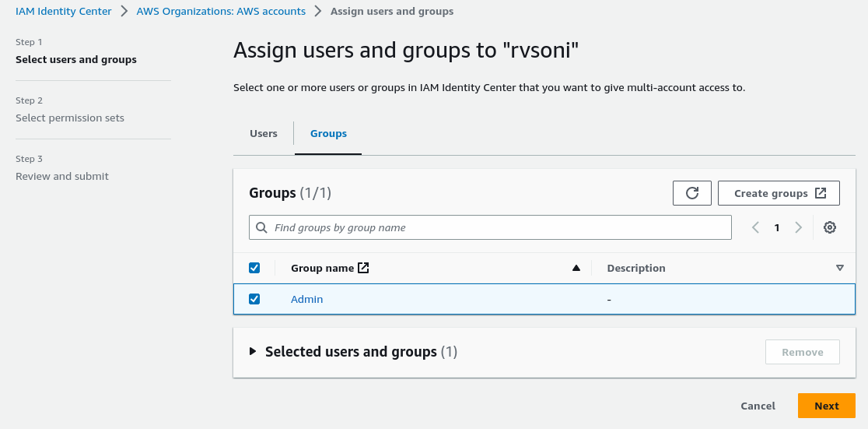868x429 pixels.
Task: Sort by Description column arrow
Action: click(839, 268)
